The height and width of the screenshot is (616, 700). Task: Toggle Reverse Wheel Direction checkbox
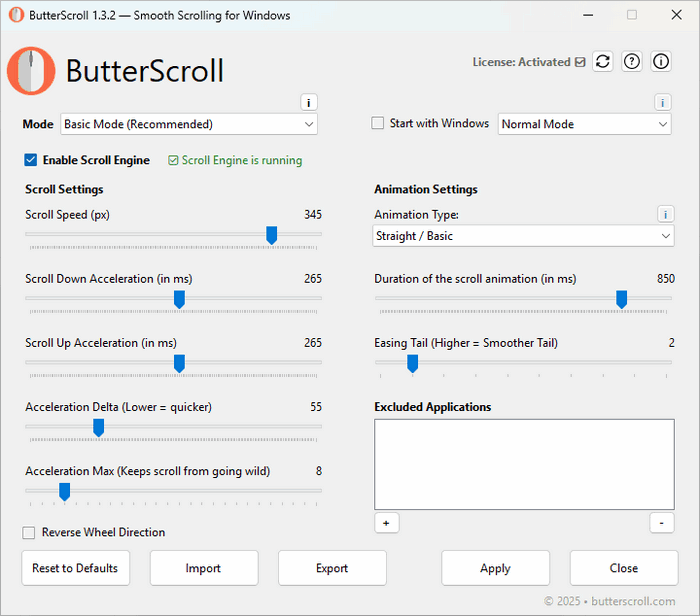30,533
